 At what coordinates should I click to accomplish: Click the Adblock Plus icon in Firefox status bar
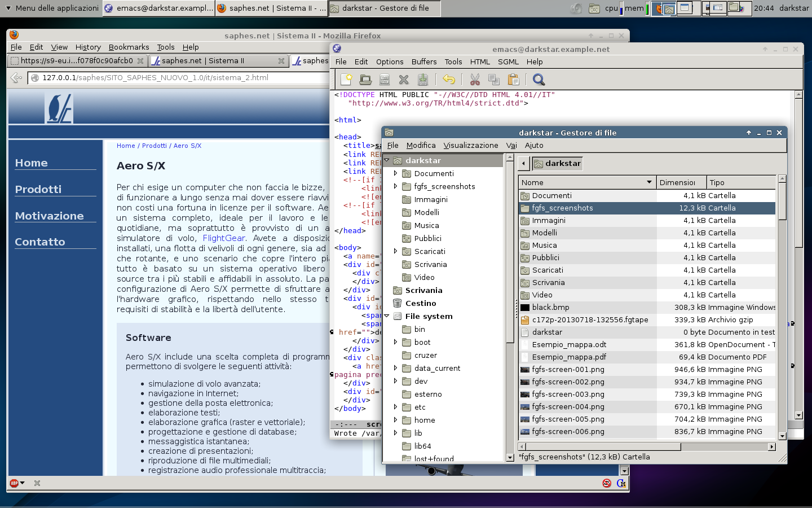[15, 483]
